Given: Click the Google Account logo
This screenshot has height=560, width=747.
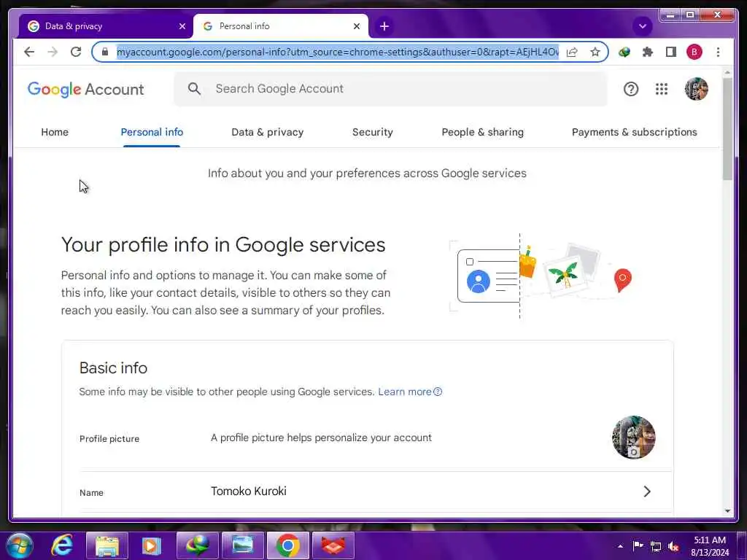Looking at the screenshot, I should [x=86, y=89].
